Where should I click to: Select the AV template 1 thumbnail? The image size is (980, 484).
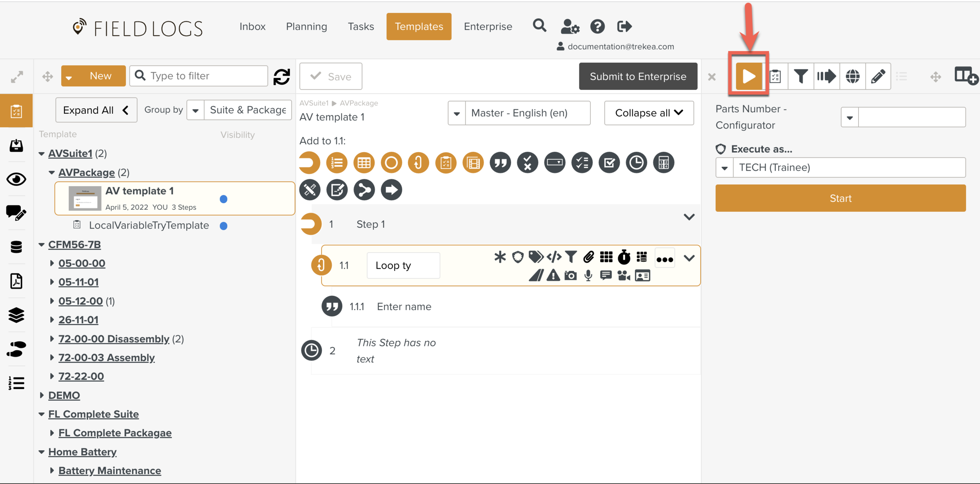tap(85, 198)
